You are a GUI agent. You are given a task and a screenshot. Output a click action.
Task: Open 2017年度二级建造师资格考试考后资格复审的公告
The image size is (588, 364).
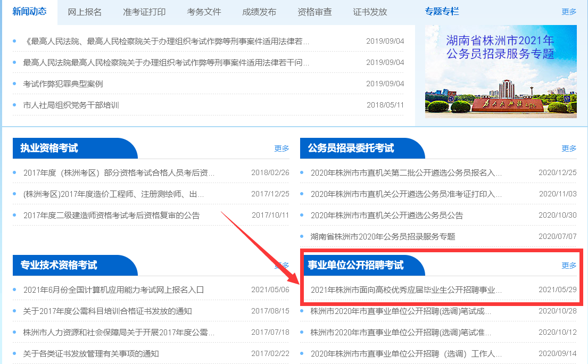(x=111, y=216)
